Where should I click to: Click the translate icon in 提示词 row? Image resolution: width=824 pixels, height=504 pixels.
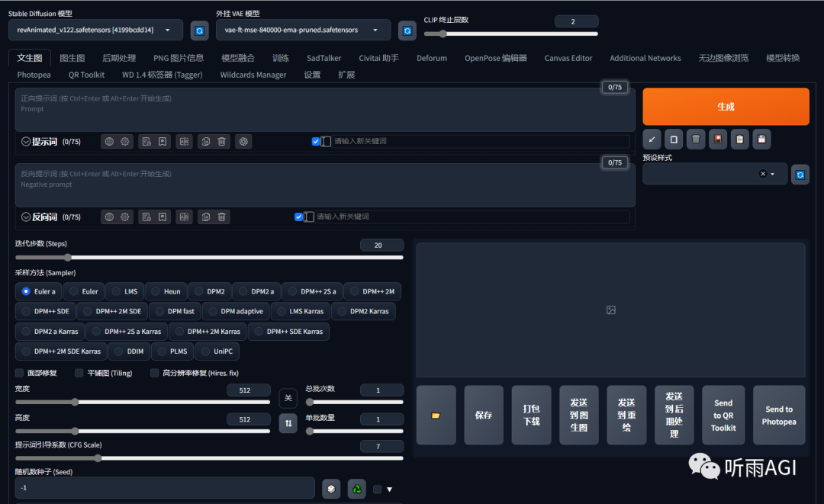pos(184,141)
